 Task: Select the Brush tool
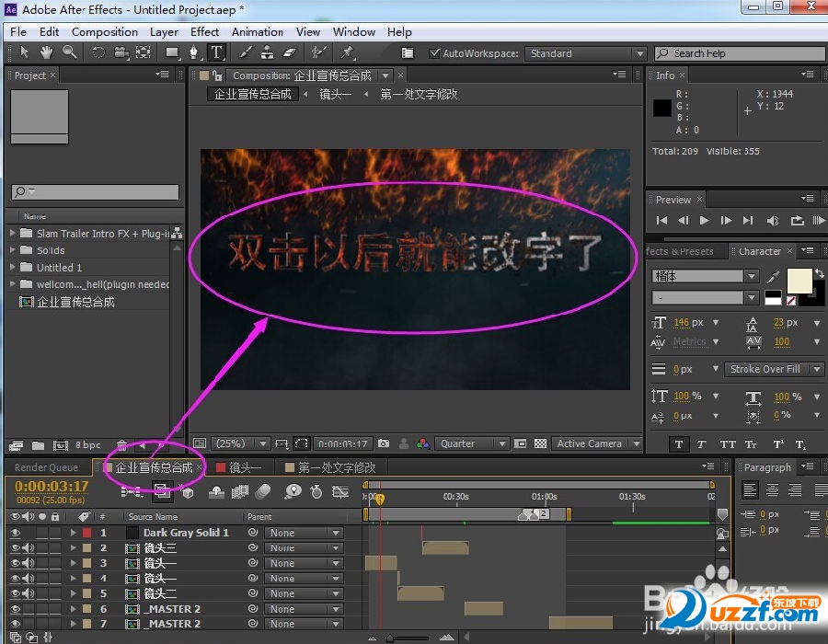point(246,52)
